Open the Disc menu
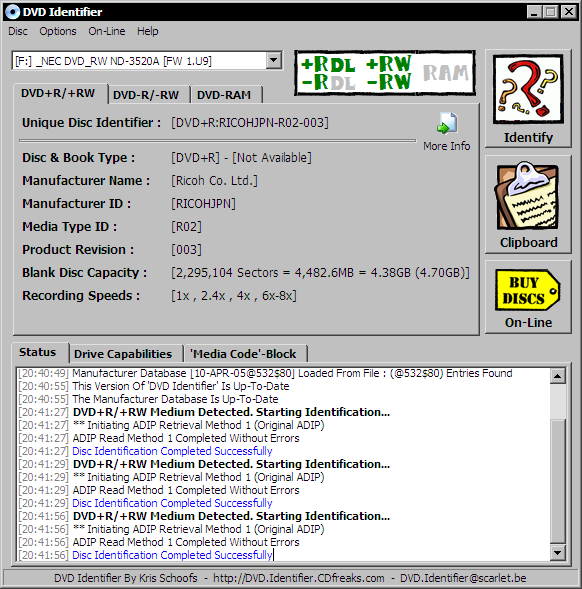Viewport: 582px width, 589px height. pyautogui.click(x=18, y=31)
